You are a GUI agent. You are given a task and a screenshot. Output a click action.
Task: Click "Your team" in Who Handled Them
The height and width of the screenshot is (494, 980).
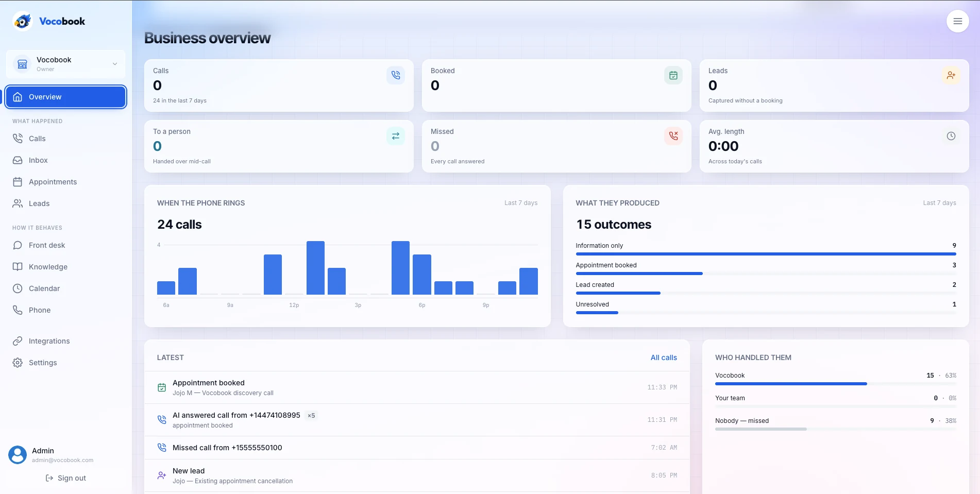pos(730,398)
